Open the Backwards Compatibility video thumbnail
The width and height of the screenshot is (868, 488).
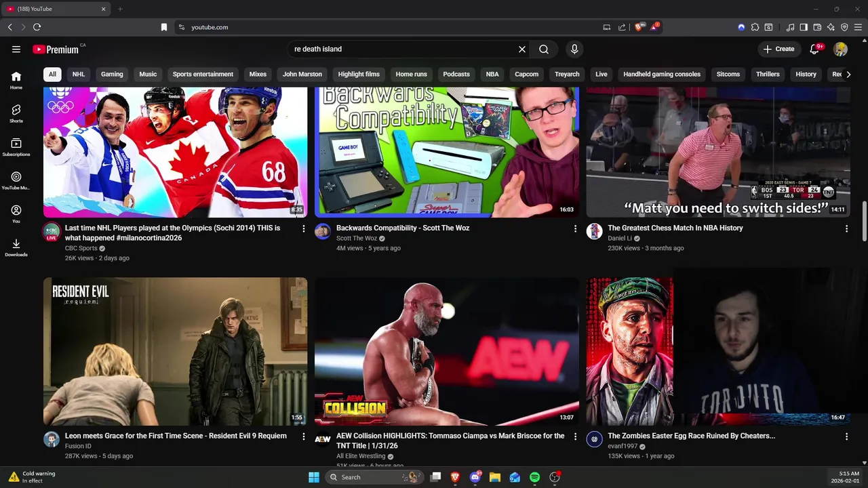point(447,152)
